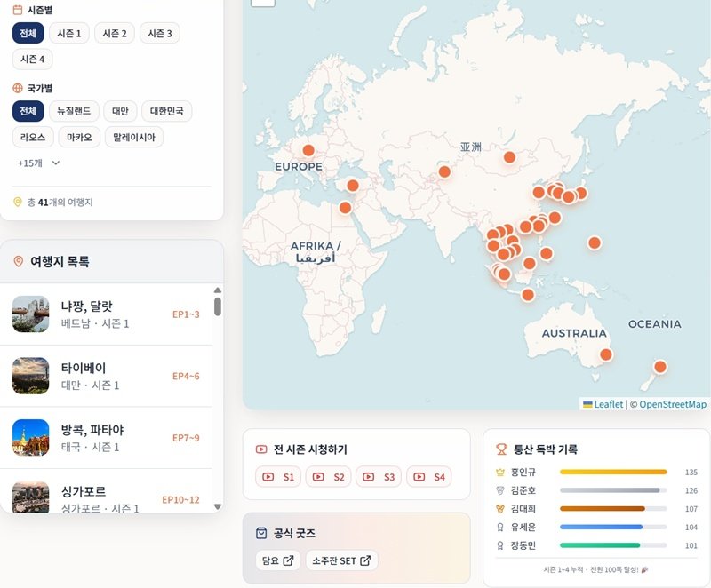Click the map marker near New Zealand
711x588 pixels.
(x=659, y=366)
